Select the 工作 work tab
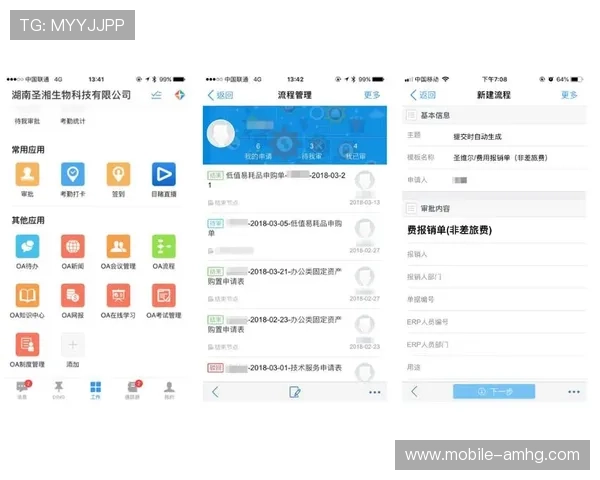The height and width of the screenshot is (480, 600). (x=95, y=390)
